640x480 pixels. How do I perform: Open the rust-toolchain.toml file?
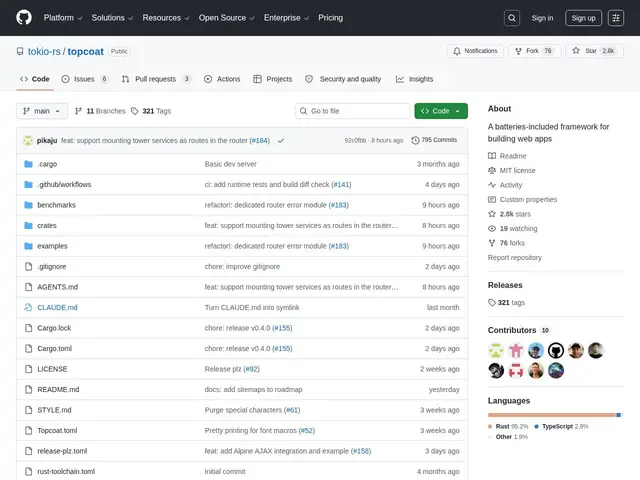(66, 471)
